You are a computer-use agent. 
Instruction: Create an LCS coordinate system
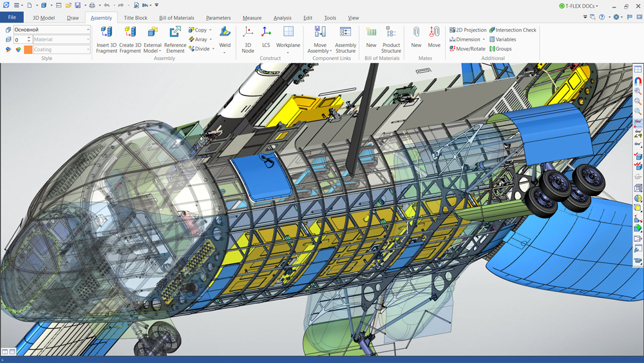click(266, 37)
